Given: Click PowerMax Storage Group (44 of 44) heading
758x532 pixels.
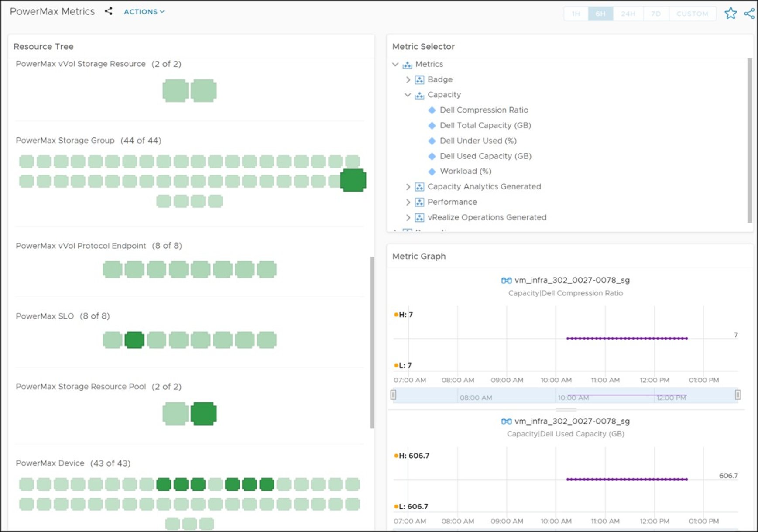Looking at the screenshot, I should click(89, 141).
